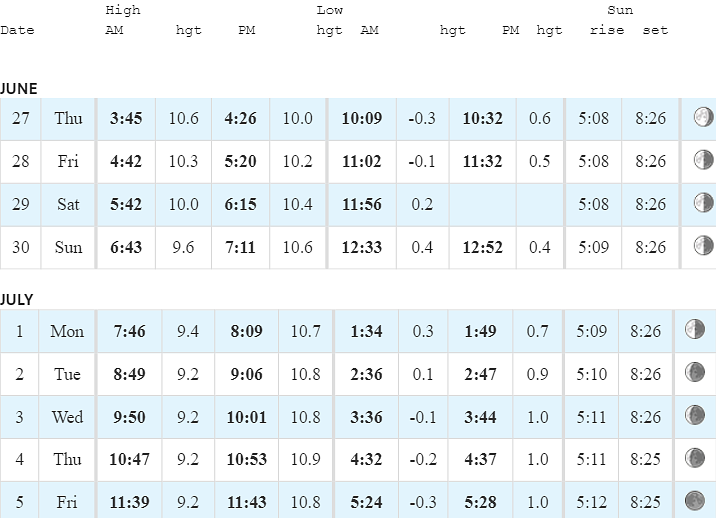Click the 3:45 high tide AM time

coord(126,119)
